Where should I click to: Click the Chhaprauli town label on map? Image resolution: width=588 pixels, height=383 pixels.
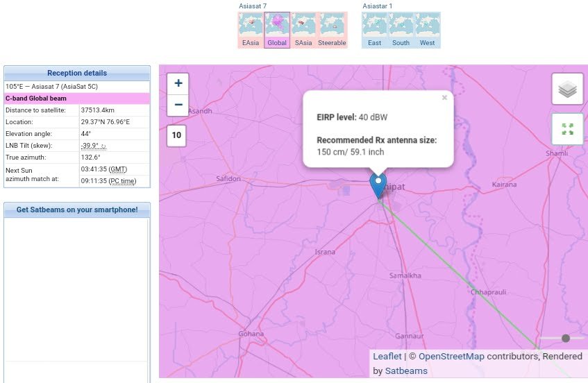click(488, 292)
